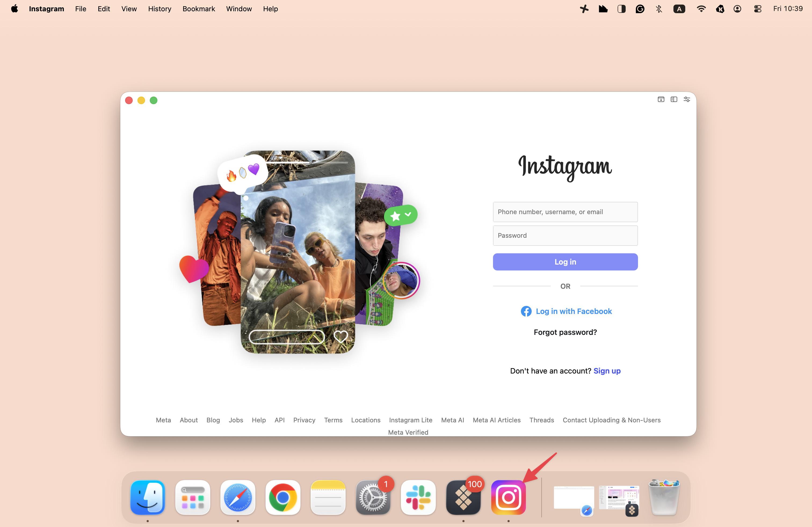Toggle the browser sidebar panel icon

(674, 100)
